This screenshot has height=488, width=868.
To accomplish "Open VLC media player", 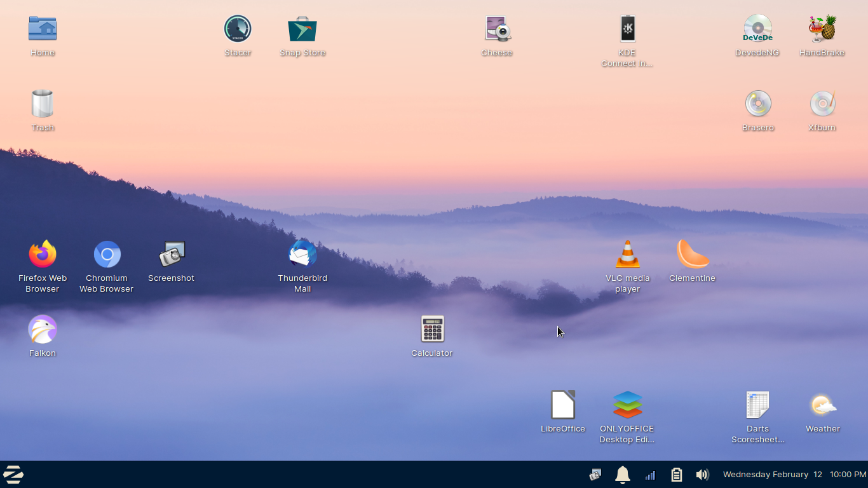I will coord(627,255).
